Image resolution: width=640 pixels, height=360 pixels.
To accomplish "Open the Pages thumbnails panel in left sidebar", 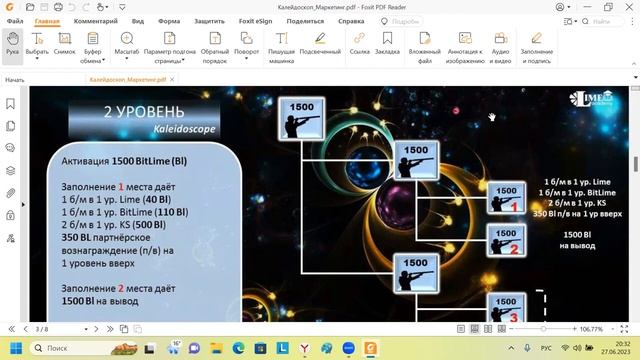I will click(11, 126).
